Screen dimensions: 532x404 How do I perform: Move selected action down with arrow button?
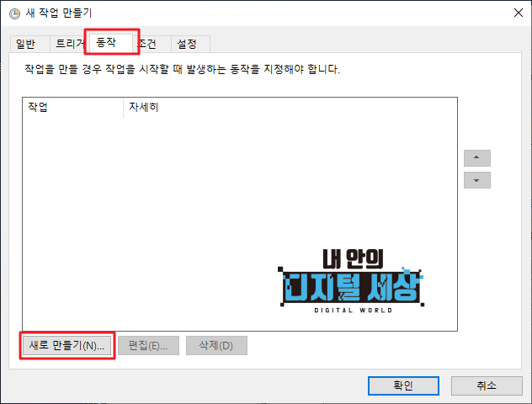476,180
